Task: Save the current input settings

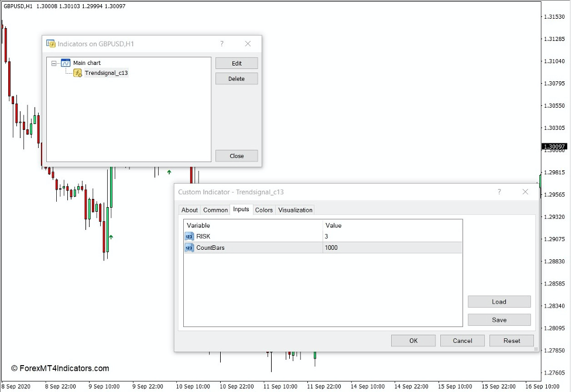Action: (x=499, y=319)
